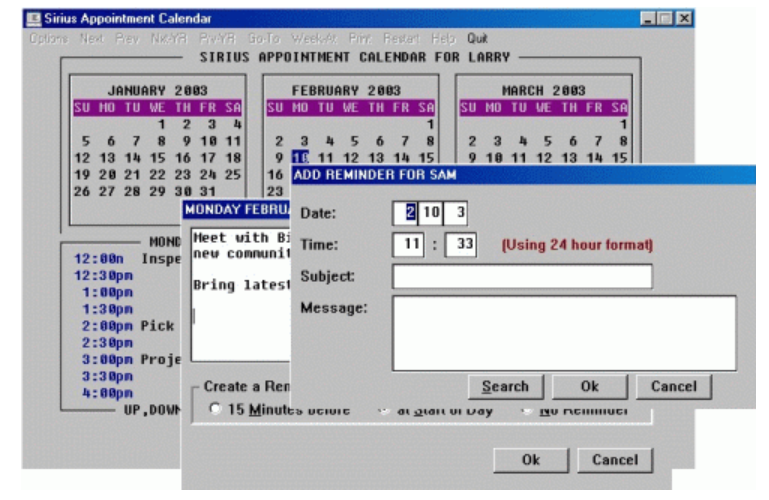Click the month field in Date
Image resolution: width=769 pixels, height=500 pixels.
point(406,213)
